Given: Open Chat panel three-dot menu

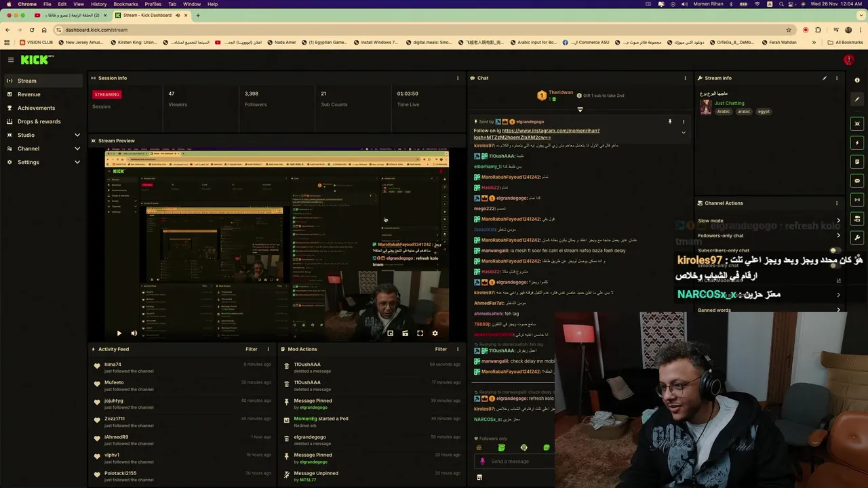Looking at the screenshot, I should click(685, 78).
